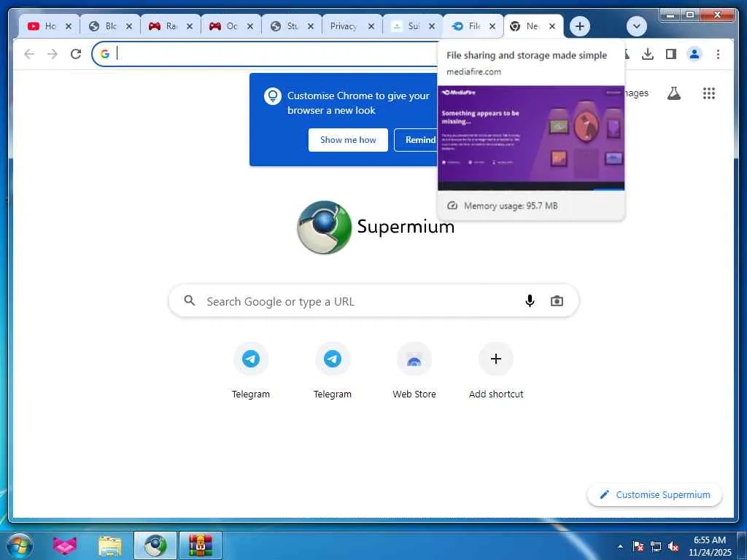Switch to the Privacy tab
This screenshot has width=747, height=560.
pos(344,26)
